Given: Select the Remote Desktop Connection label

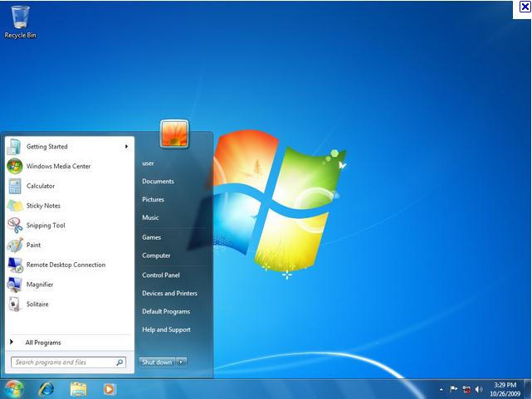Looking at the screenshot, I should click(x=66, y=265).
